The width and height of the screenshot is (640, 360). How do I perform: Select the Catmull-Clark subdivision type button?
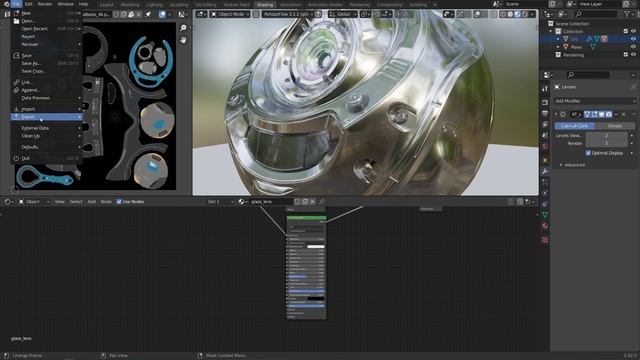tap(574, 126)
